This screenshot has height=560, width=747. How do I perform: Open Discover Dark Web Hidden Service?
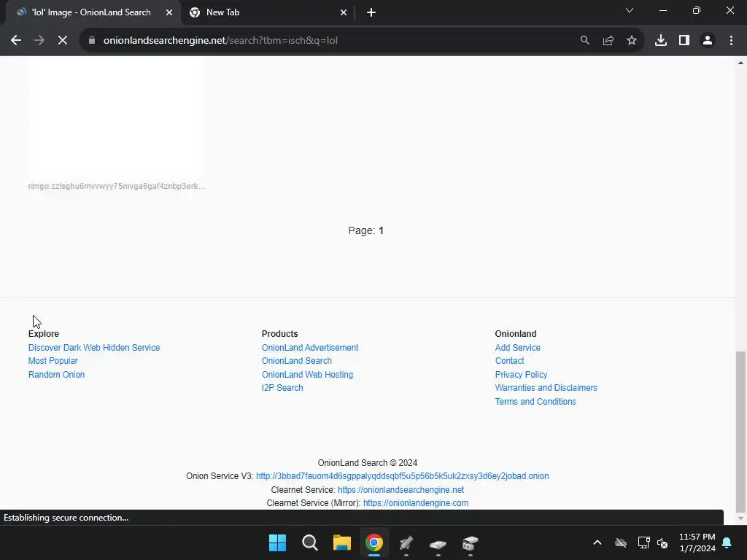(x=94, y=348)
